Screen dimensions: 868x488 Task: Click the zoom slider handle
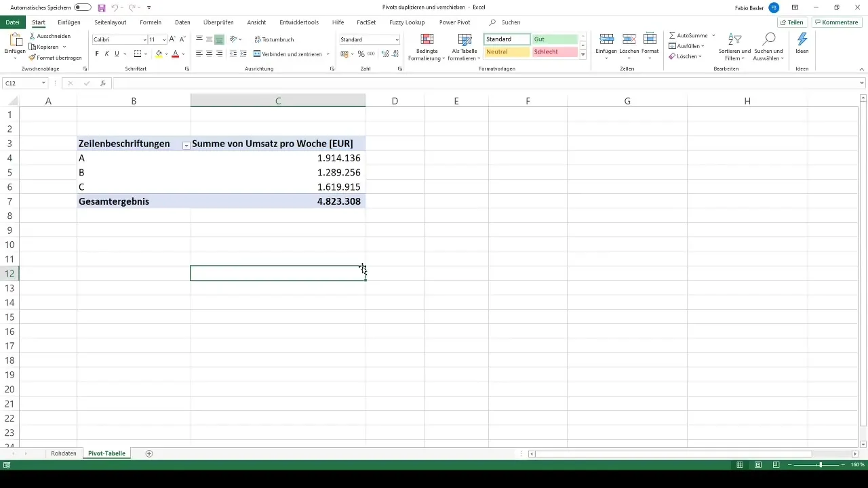point(820,465)
